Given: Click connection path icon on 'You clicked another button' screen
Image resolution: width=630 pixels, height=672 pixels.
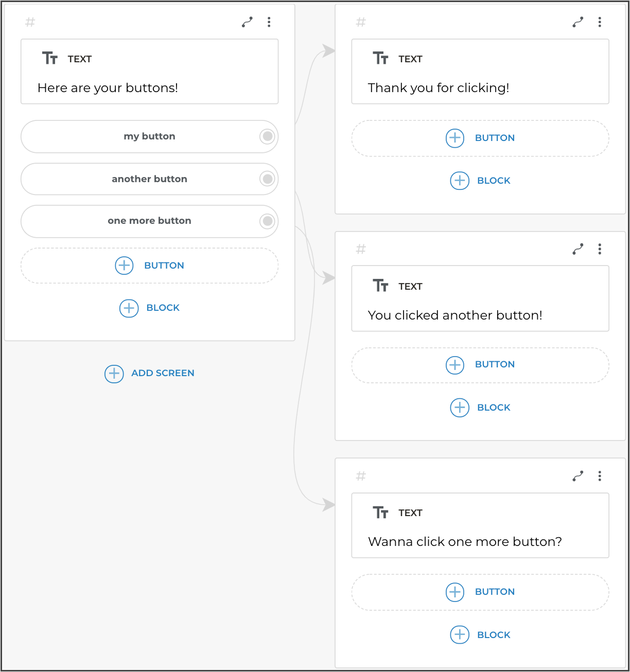Looking at the screenshot, I should coord(578,250).
